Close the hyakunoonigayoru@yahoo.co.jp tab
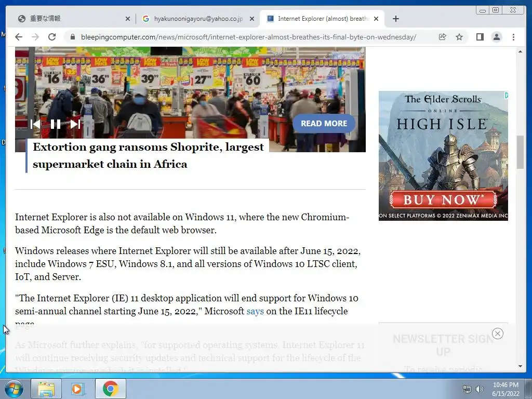 (x=252, y=19)
